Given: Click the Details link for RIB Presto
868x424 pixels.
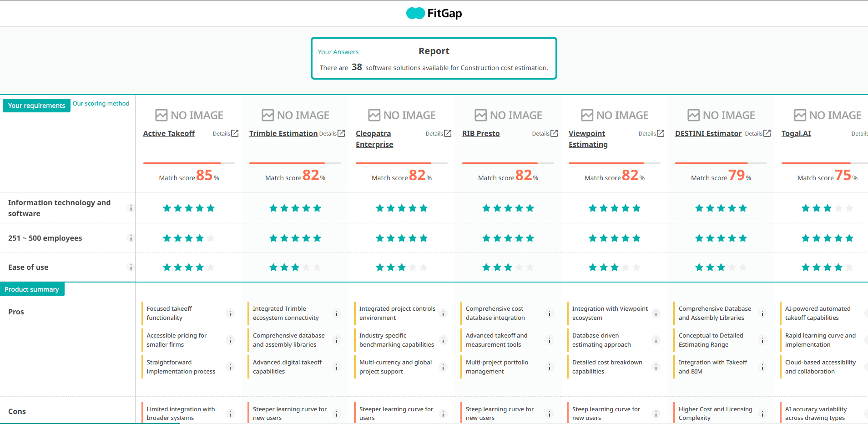Looking at the screenshot, I should tap(541, 133).
